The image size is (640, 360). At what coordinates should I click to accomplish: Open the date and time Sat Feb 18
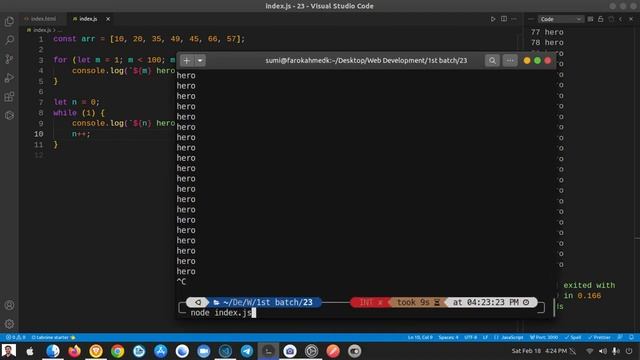(540, 351)
